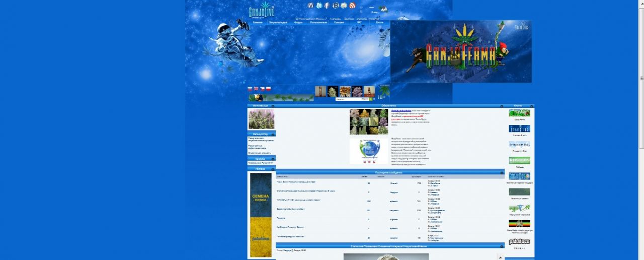This screenshot has width=644, height=260.
Task: Open the bud collage image in announcements
Action: tap(369, 121)
